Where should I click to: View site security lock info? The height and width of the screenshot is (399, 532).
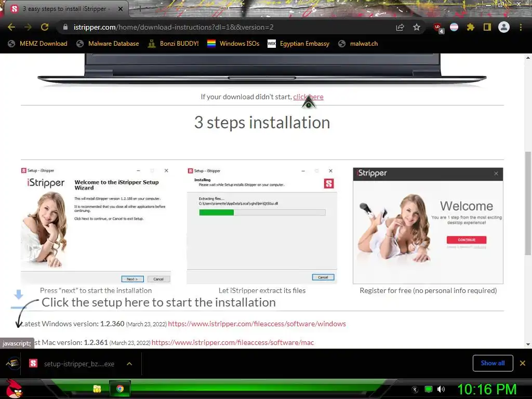coord(65,27)
